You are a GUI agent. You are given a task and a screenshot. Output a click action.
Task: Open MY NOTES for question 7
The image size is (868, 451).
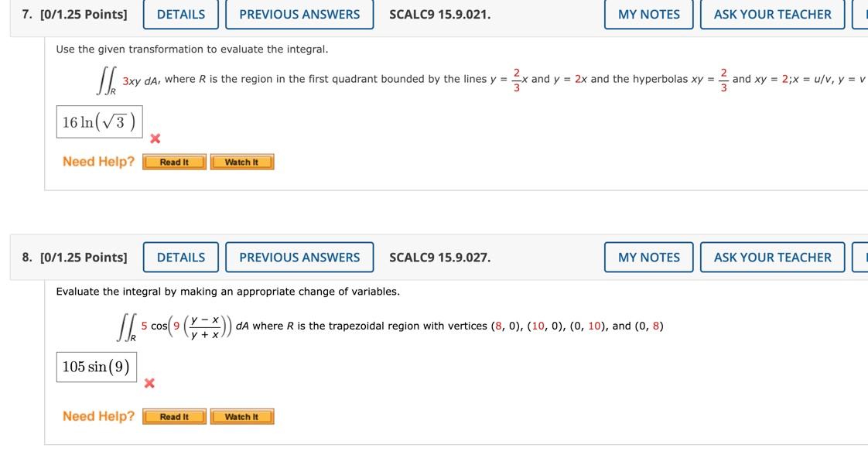tap(648, 14)
